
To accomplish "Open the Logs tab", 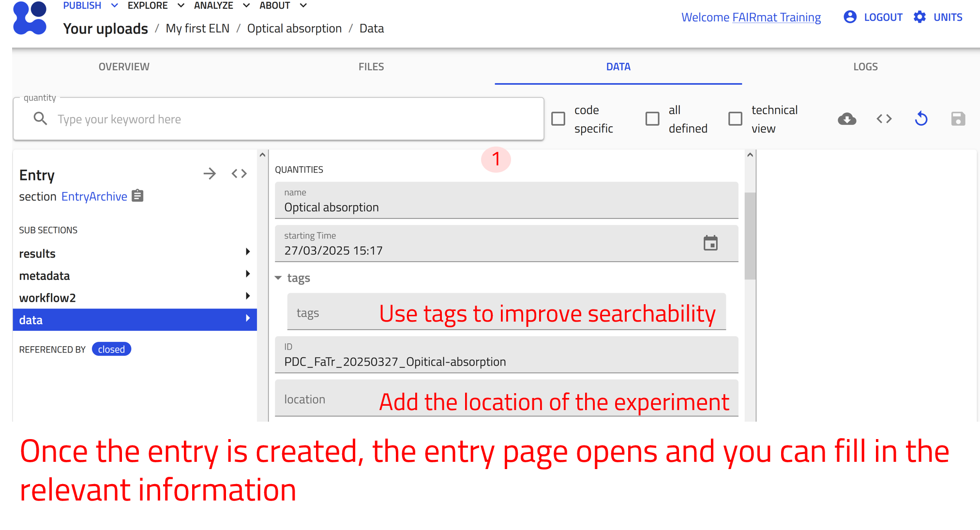I will 865,67.
